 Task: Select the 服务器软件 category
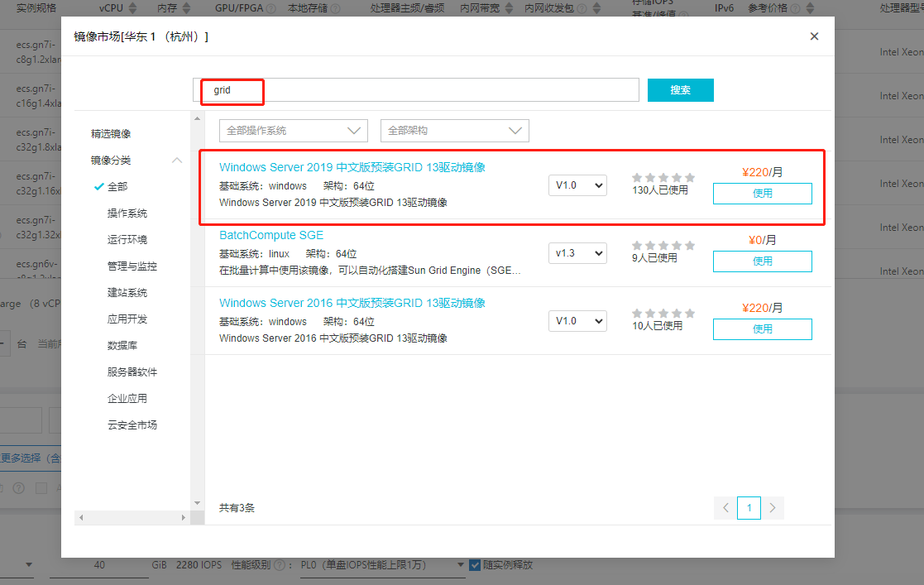tap(132, 372)
